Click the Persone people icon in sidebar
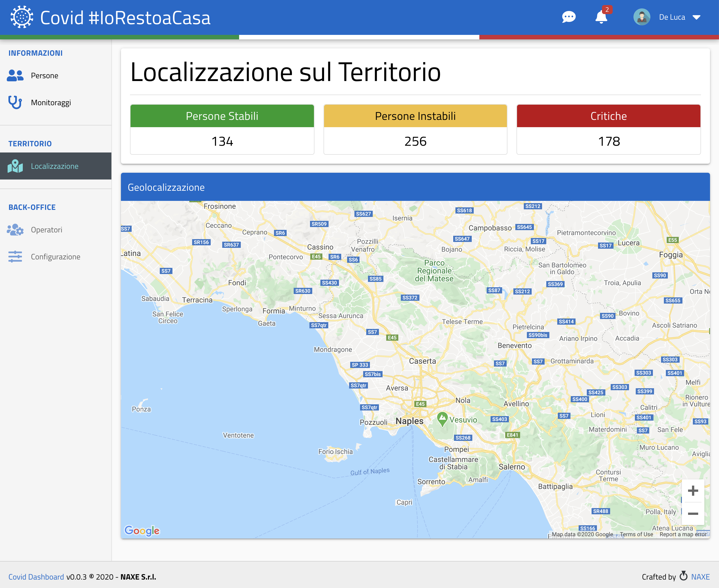The width and height of the screenshot is (719, 588). (15, 75)
